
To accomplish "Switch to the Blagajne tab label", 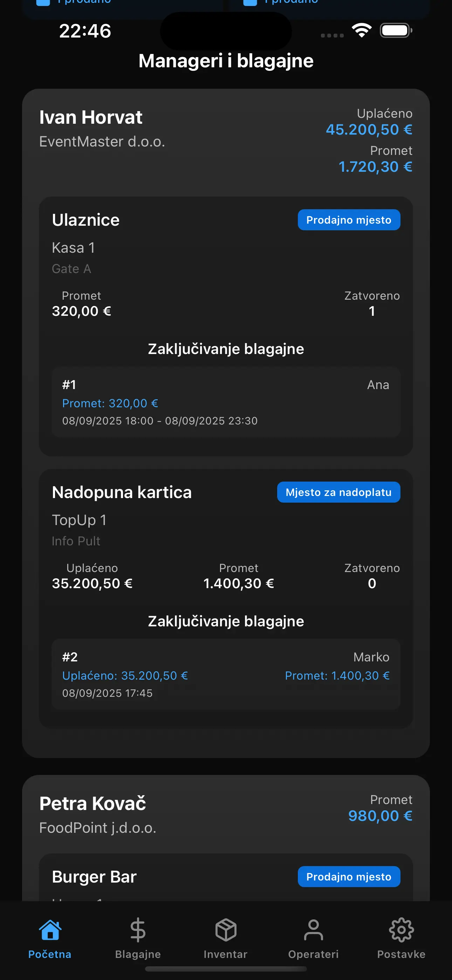I will (138, 954).
